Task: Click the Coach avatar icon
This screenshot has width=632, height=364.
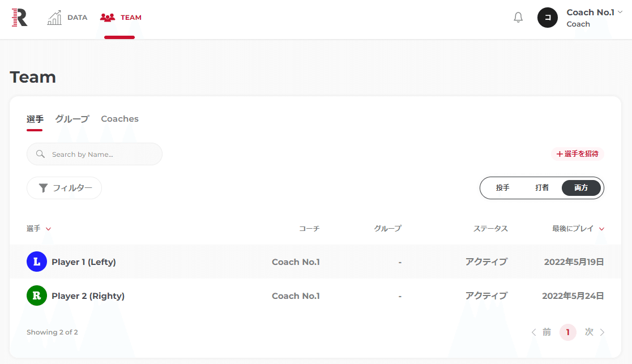Action: [x=547, y=18]
